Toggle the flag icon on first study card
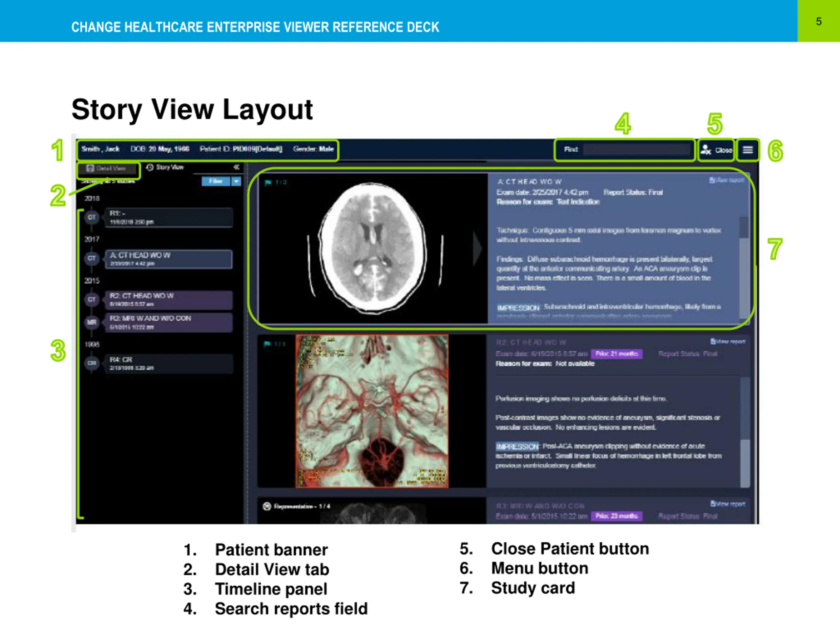Screen dimensions: 840x630 [268, 183]
